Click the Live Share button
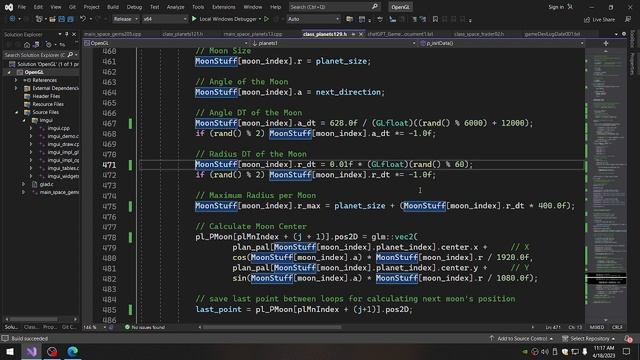Screen dimensions: 640x360 tap(599, 20)
